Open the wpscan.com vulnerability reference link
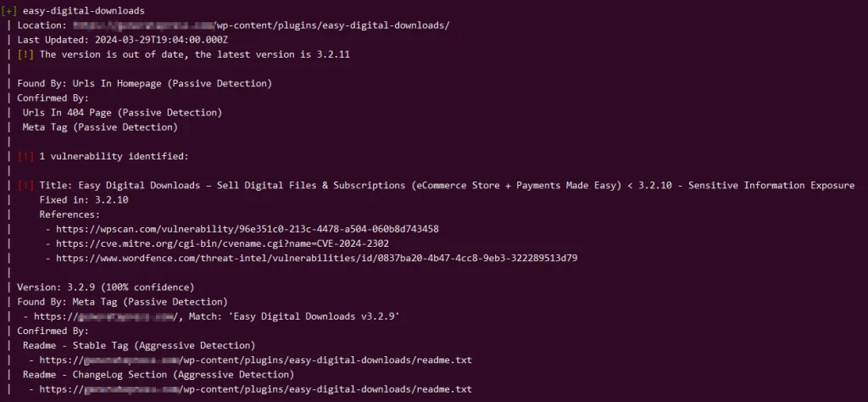Viewport: 868px width, 402px height. click(x=247, y=229)
